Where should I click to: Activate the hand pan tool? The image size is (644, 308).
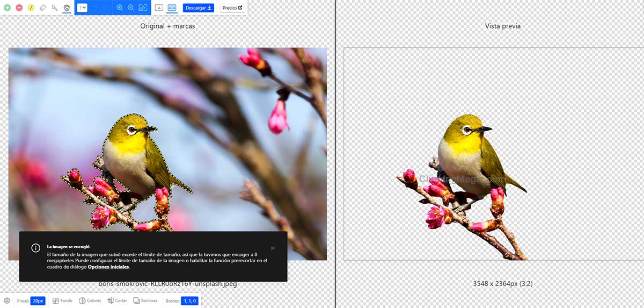pyautogui.click(x=67, y=8)
